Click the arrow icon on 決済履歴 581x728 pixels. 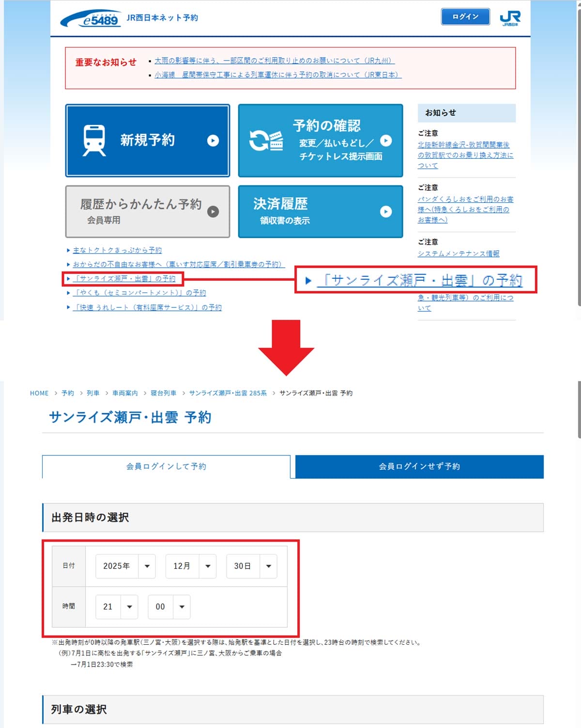click(386, 212)
